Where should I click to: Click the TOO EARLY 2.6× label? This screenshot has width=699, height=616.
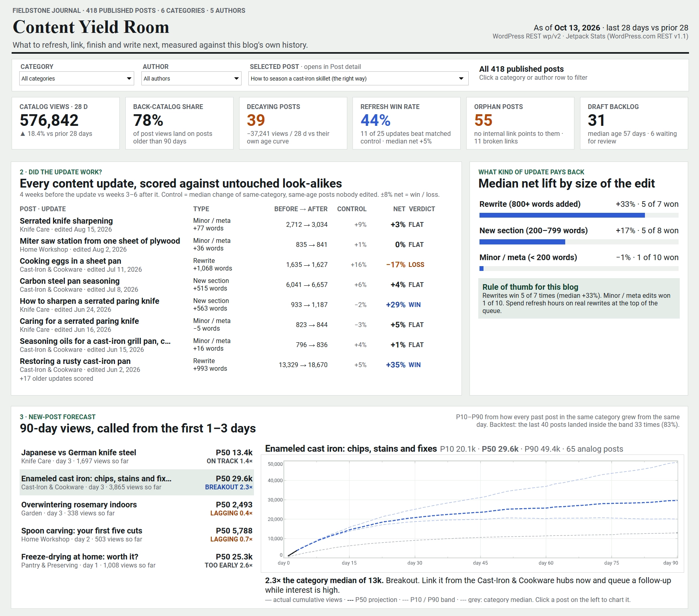click(x=229, y=566)
